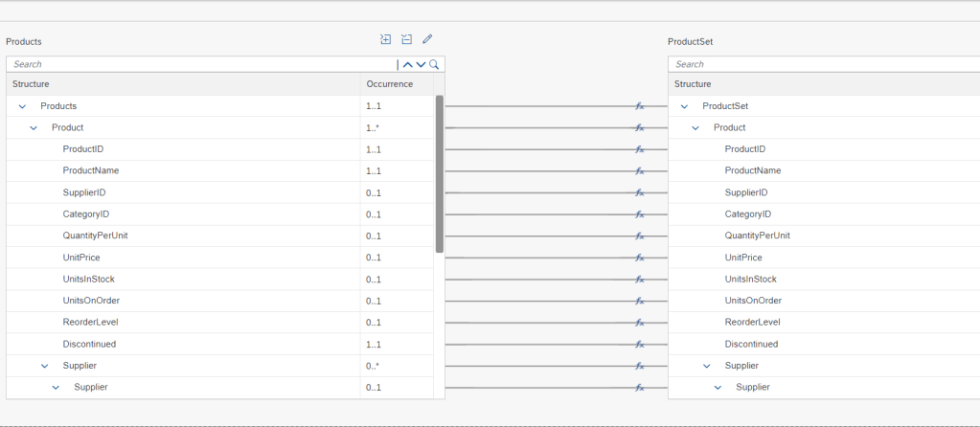Collapse the Product node in source tree
Image resolution: width=980 pixels, height=427 pixels.
tap(34, 127)
